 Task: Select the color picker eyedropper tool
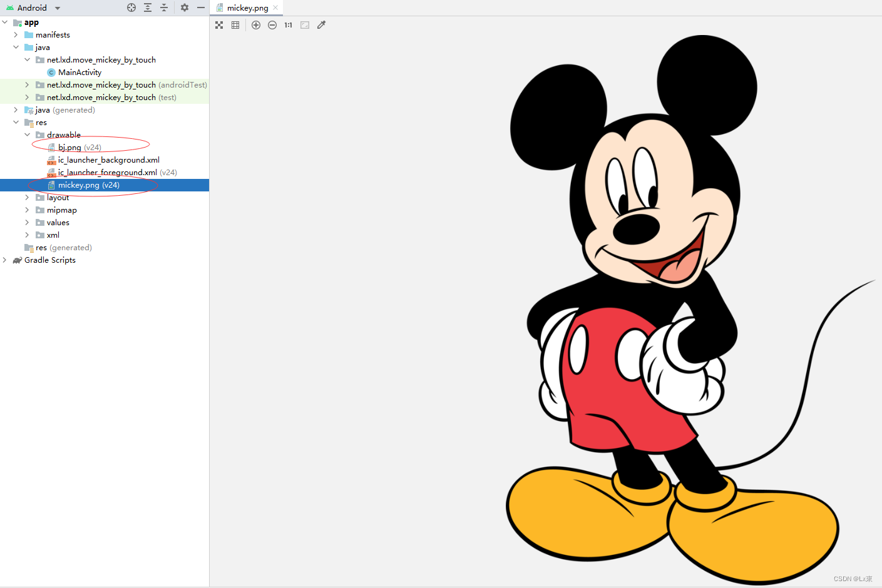click(322, 25)
